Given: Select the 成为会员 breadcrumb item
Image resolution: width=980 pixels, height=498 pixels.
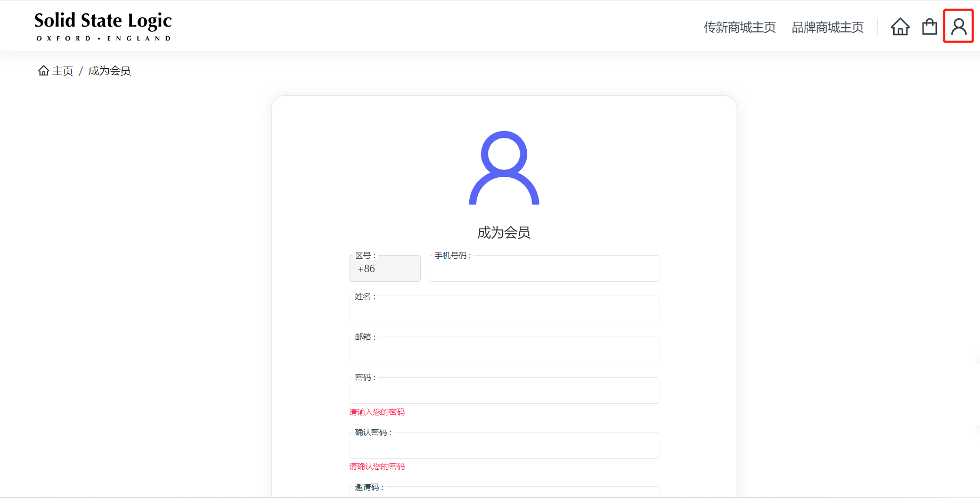Looking at the screenshot, I should 109,71.
